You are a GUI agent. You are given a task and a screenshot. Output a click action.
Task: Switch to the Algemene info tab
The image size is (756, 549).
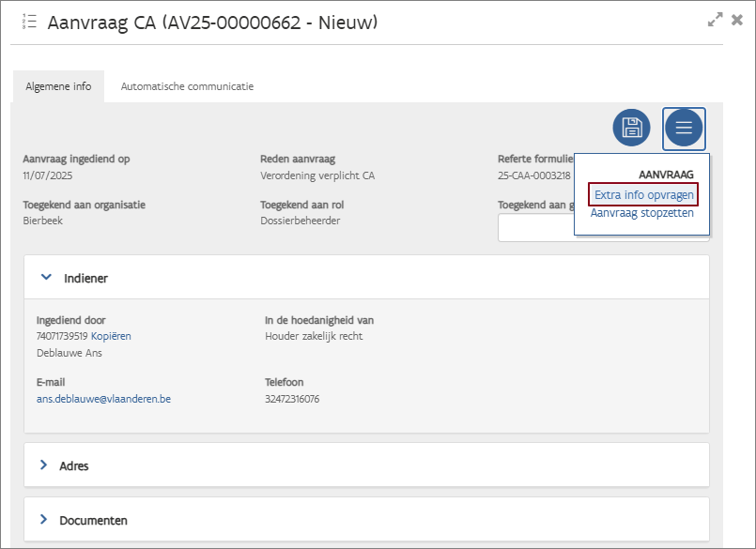(58, 86)
